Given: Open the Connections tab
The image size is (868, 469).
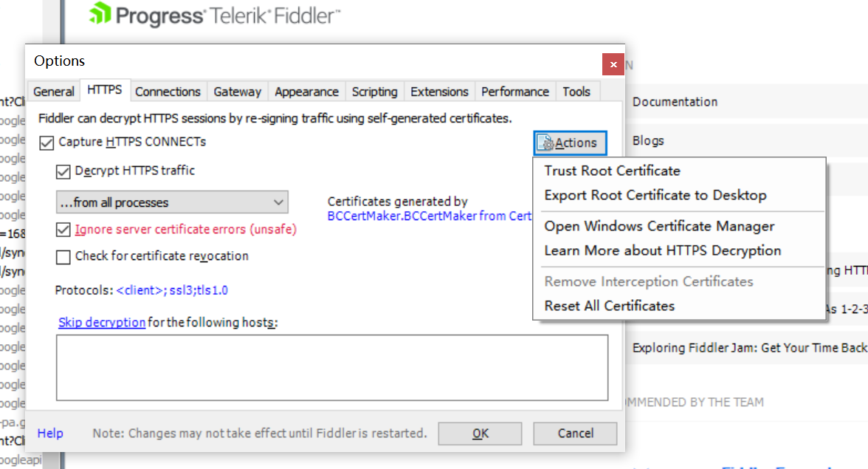Looking at the screenshot, I should [x=168, y=92].
